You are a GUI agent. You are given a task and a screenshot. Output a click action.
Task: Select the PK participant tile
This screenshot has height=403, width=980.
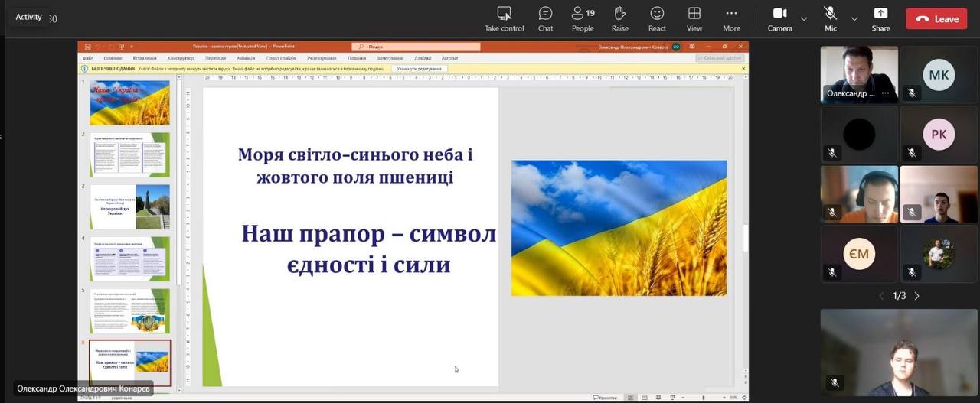click(939, 134)
